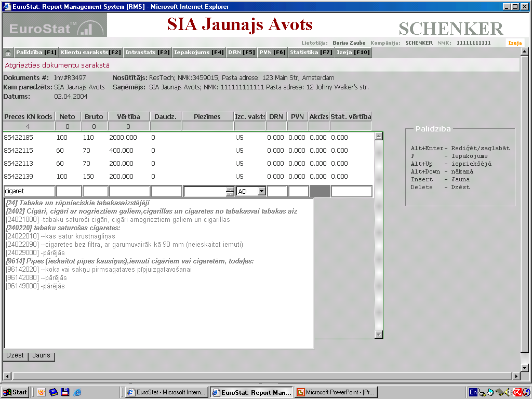Choose suggestion [96149000] pārējās
Viewport: 532px width, 399px height.
click(x=35, y=286)
